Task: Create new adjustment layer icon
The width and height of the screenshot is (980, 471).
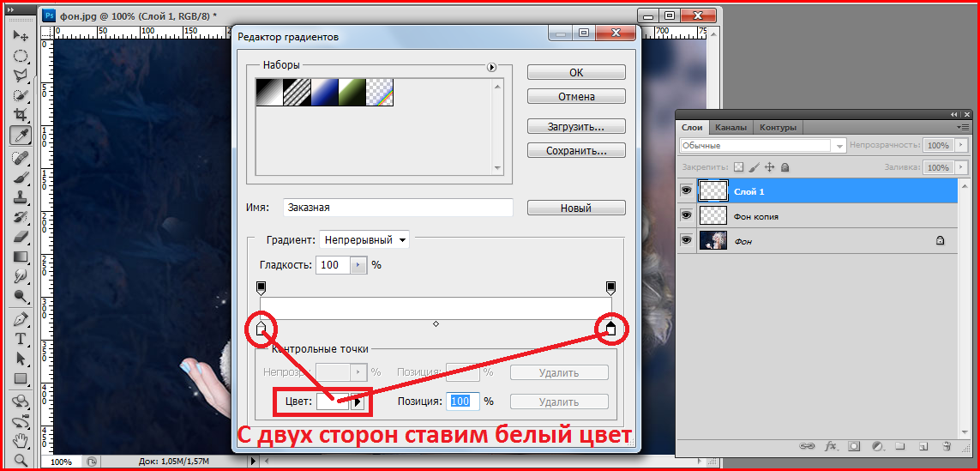Action: point(877,446)
